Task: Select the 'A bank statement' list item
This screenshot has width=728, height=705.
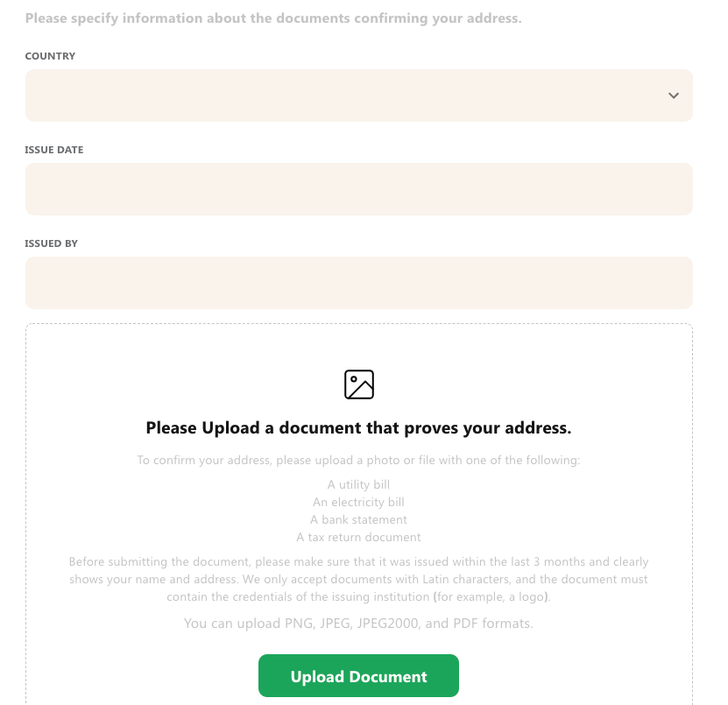Action: point(358,520)
